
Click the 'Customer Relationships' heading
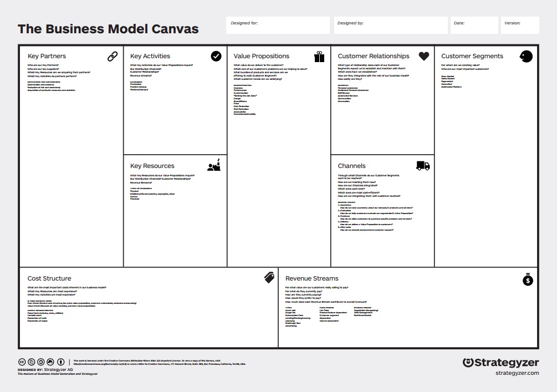pos(374,56)
